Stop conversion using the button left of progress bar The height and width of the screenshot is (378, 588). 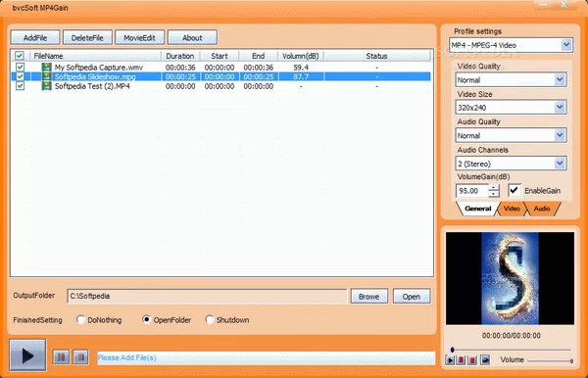80,357
